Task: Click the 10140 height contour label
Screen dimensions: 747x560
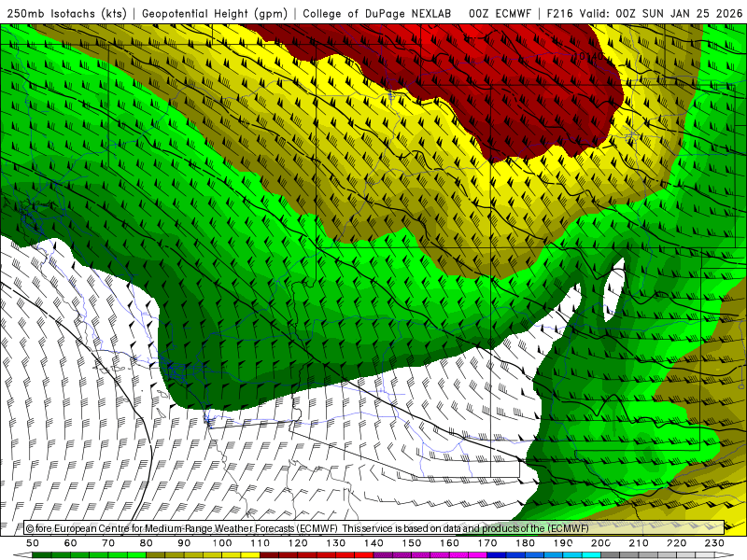Action: (x=589, y=56)
